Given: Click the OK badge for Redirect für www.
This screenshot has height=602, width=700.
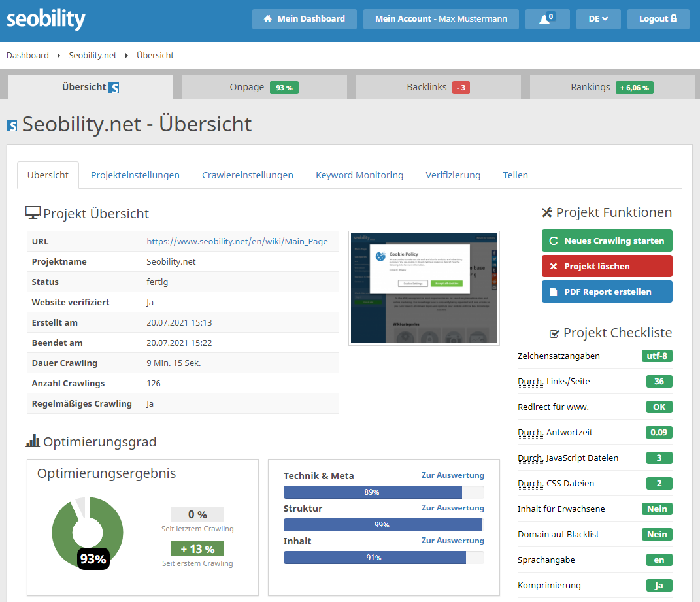Looking at the screenshot, I should point(659,407).
